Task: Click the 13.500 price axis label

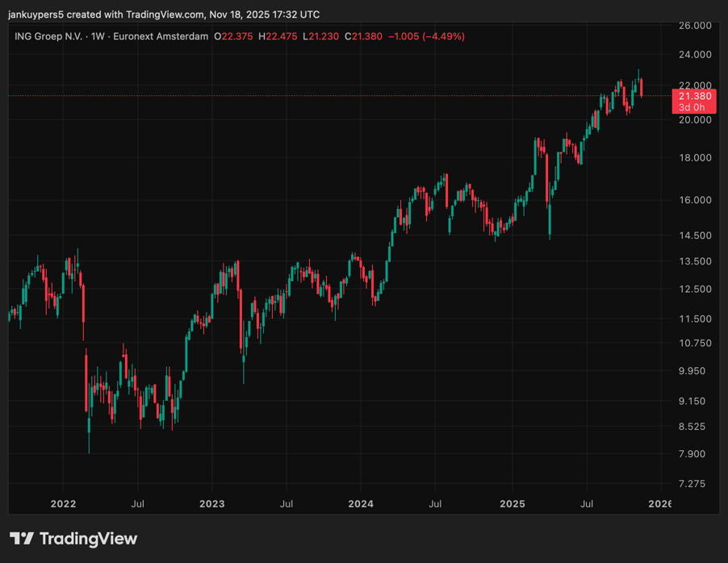Action: tap(695, 261)
